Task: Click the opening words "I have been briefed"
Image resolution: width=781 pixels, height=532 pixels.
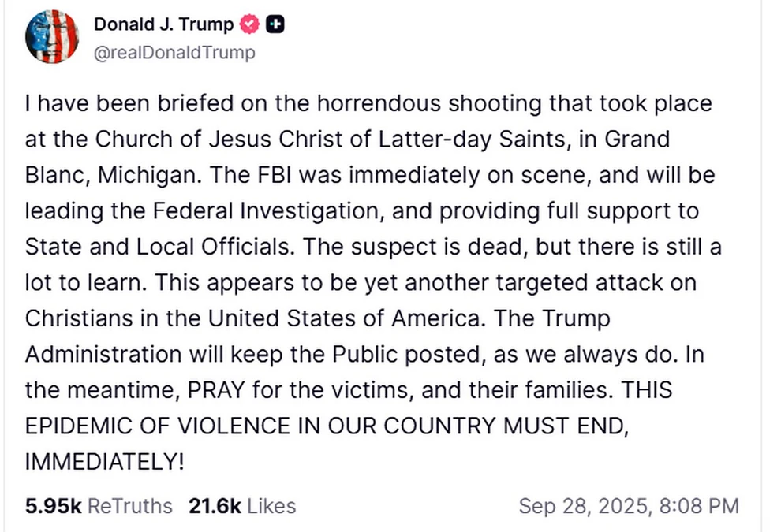Action: click(x=106, y=103)
